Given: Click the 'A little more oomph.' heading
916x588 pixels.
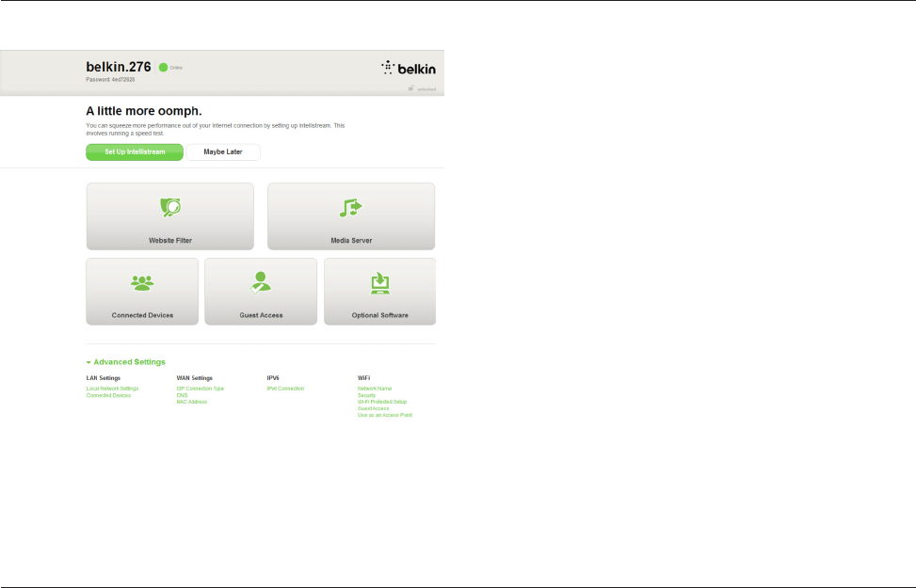Looking at the screenshot, I should 144,111.
